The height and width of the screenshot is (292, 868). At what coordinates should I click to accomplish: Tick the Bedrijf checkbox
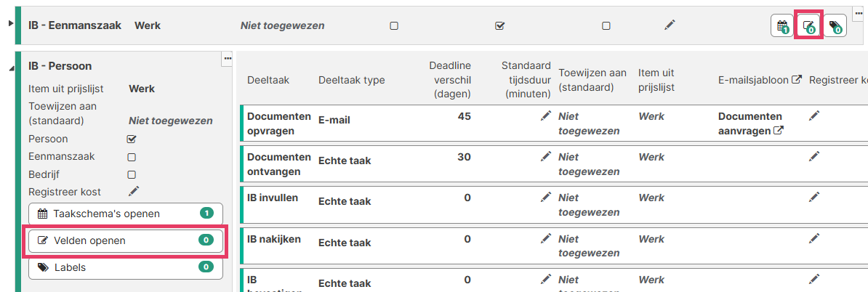click(132, 174)
